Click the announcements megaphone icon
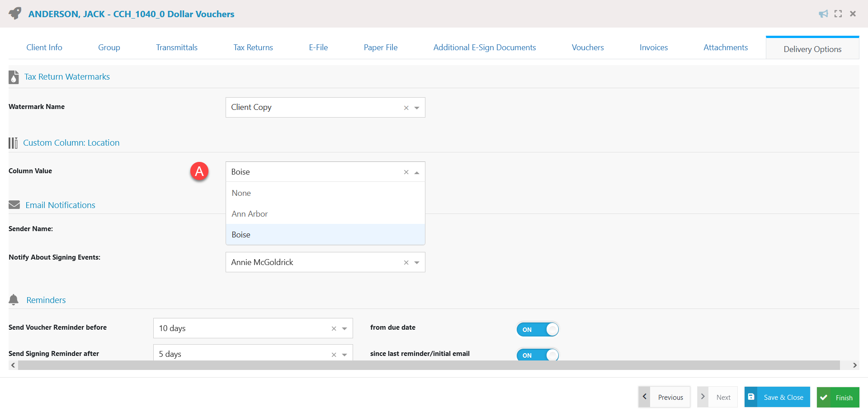This screenshot has width=868, height=417. pyautogui.click(x=823, y=14)
